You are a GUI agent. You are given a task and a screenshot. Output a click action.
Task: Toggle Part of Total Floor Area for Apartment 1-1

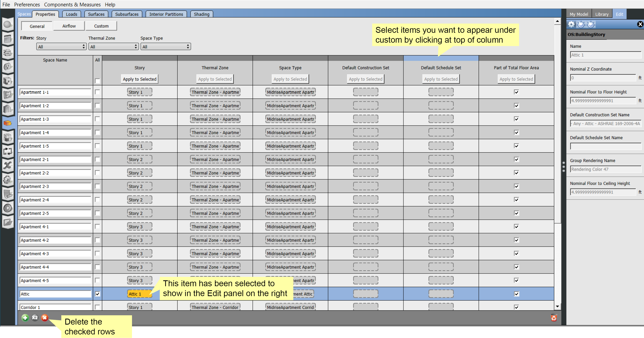(x=517, y=92)
